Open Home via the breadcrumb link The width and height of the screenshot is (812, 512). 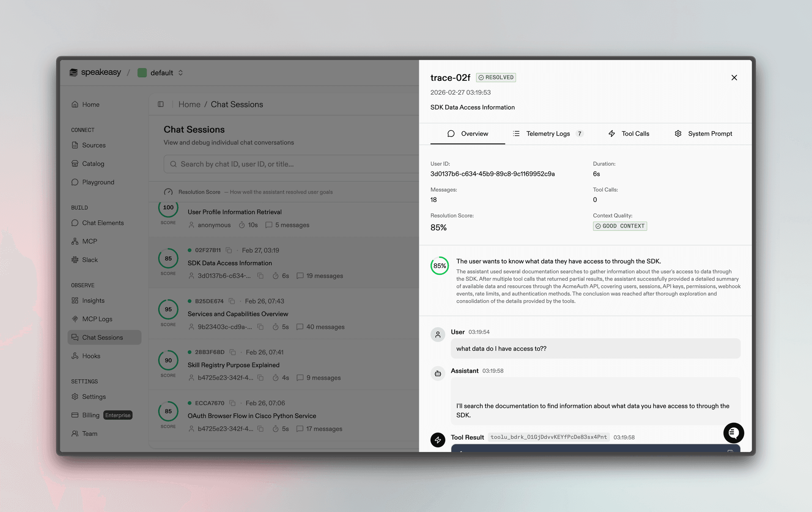click(189, 104)
